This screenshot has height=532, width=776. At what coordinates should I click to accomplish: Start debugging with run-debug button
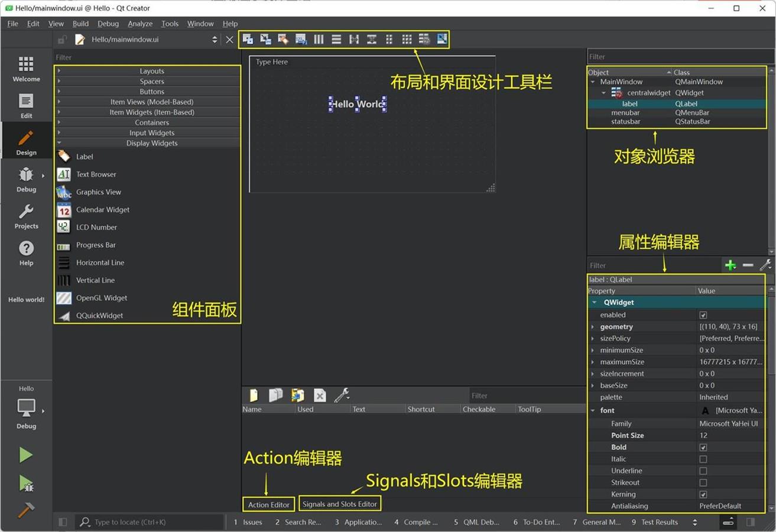25,483
